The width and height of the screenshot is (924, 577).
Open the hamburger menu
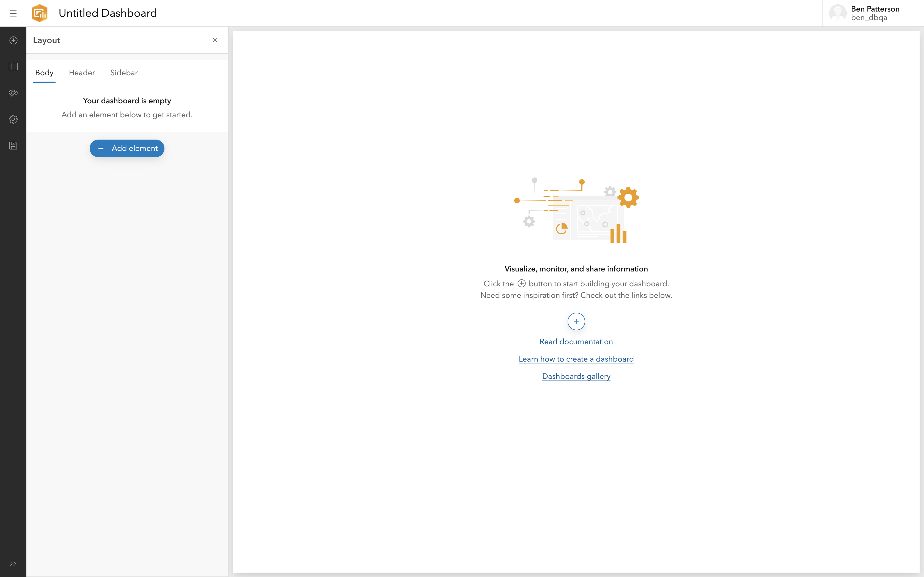pyautogui.click(x=13, y=13)
